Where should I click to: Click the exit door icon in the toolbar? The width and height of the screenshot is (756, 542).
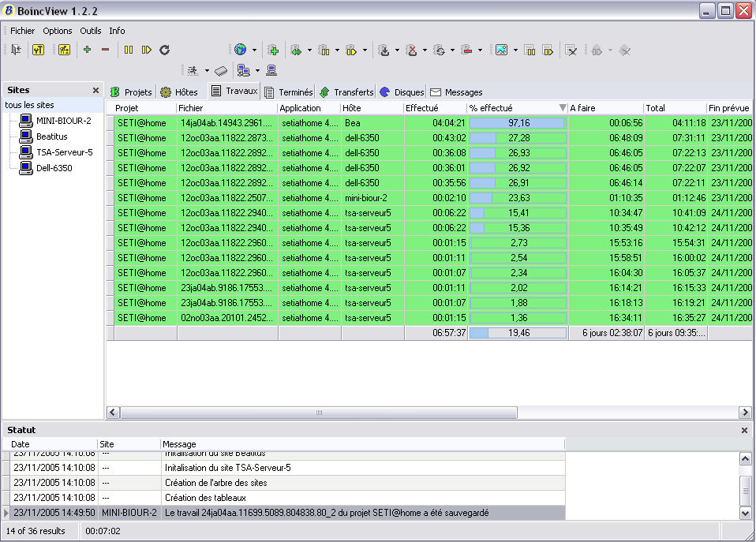[x=16, y=50]
